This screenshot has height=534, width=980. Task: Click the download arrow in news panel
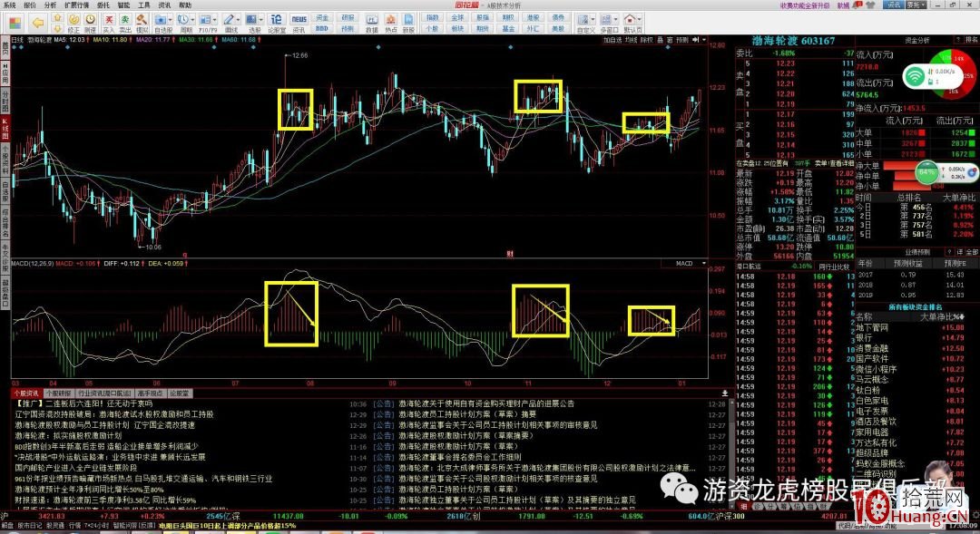(x=725, y=393)
